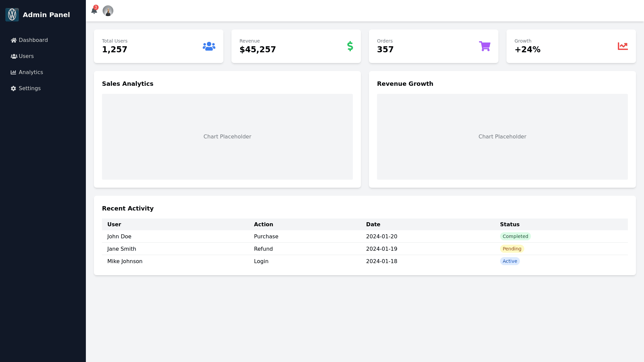
Task: Click the blue users group icon
Action: point(209,46)
